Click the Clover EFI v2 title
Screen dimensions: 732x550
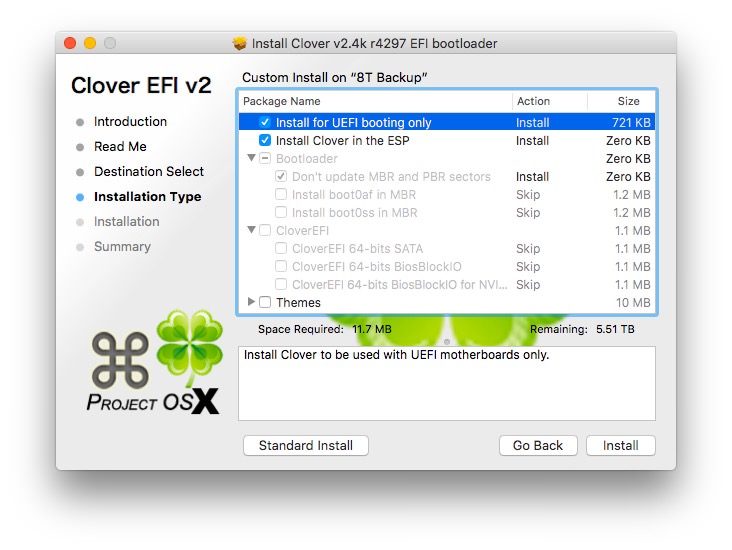tap(141, 85)
